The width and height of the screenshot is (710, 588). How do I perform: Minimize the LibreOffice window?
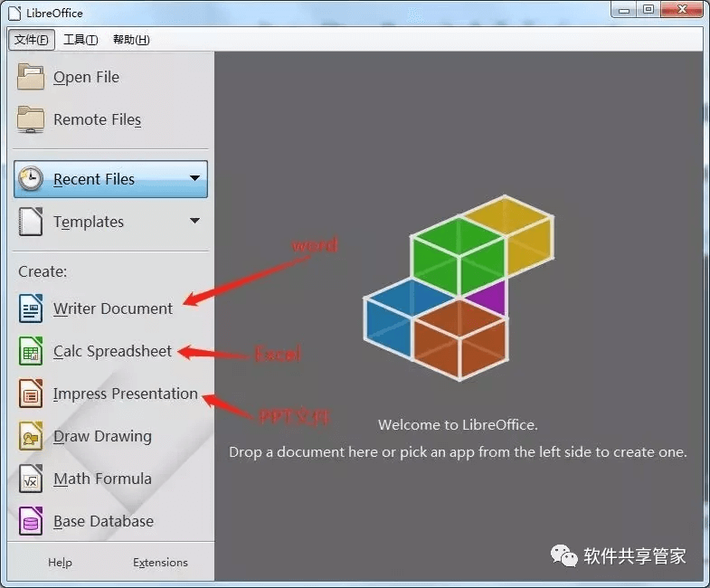[x=624, y=9]
